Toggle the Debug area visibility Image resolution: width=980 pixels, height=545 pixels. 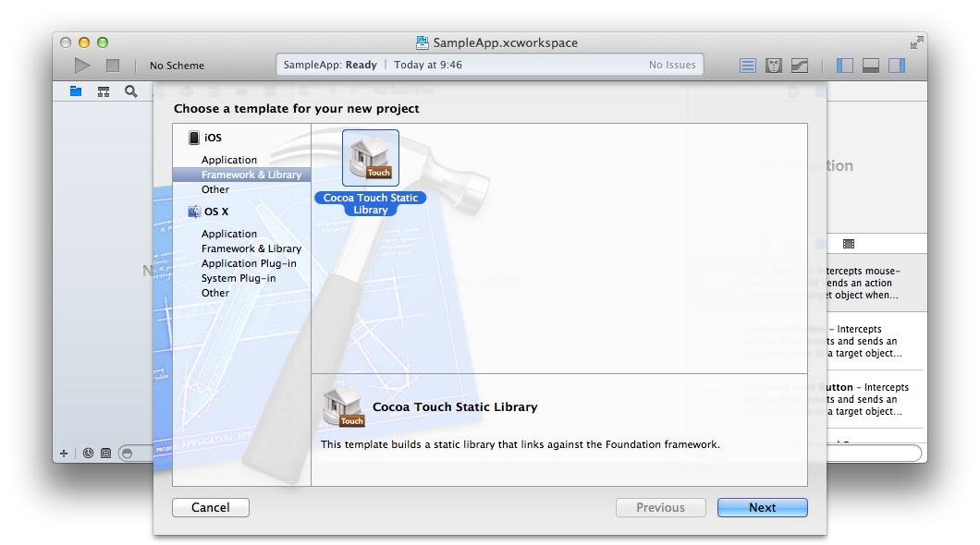(871, 66)
